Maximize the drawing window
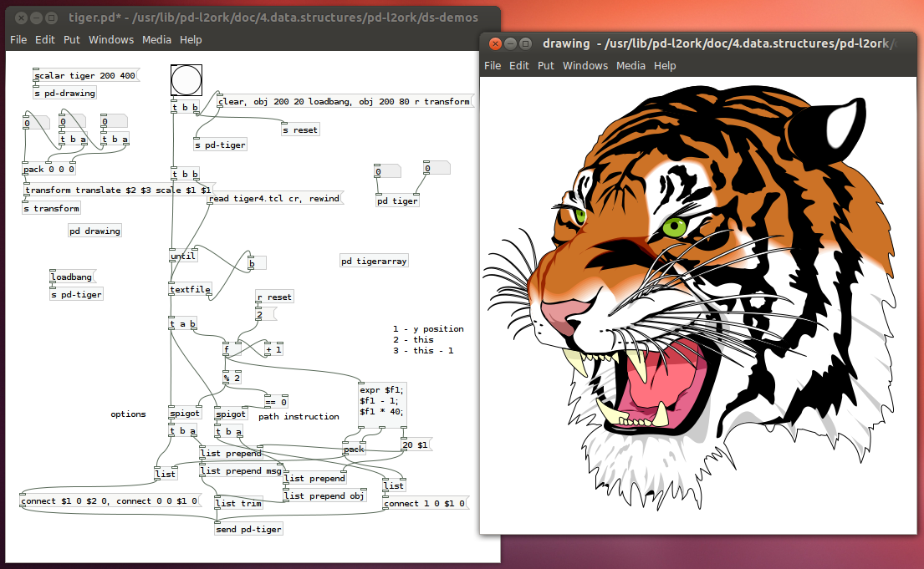 coord(525,43)
